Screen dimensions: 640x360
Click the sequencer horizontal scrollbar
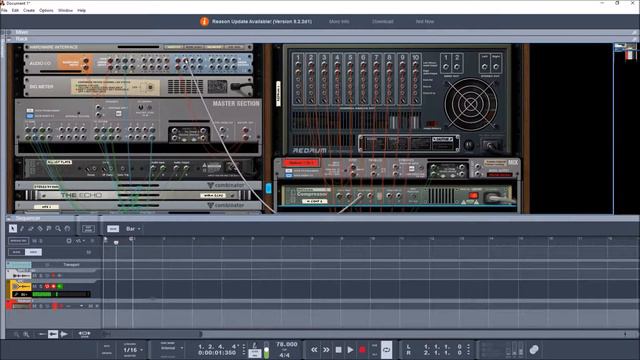pos(152,334)
